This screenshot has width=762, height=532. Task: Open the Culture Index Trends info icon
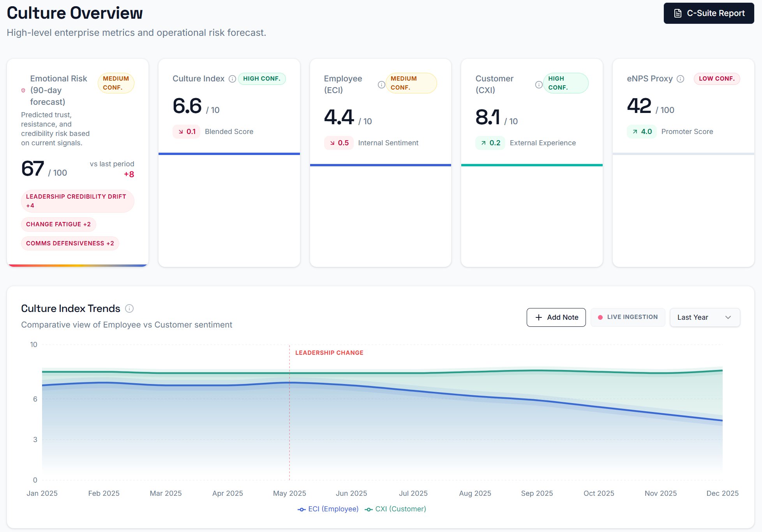[130, 308]
